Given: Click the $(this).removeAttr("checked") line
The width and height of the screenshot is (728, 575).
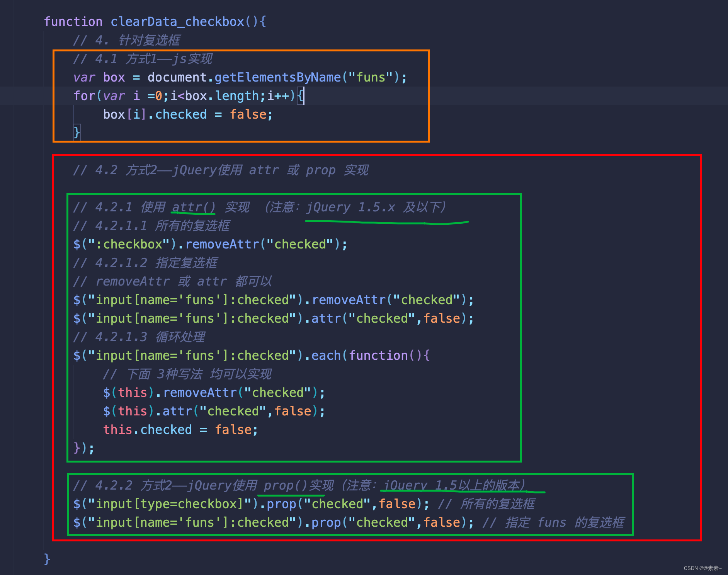Looking at the screenshot, I should coord(214,393).
